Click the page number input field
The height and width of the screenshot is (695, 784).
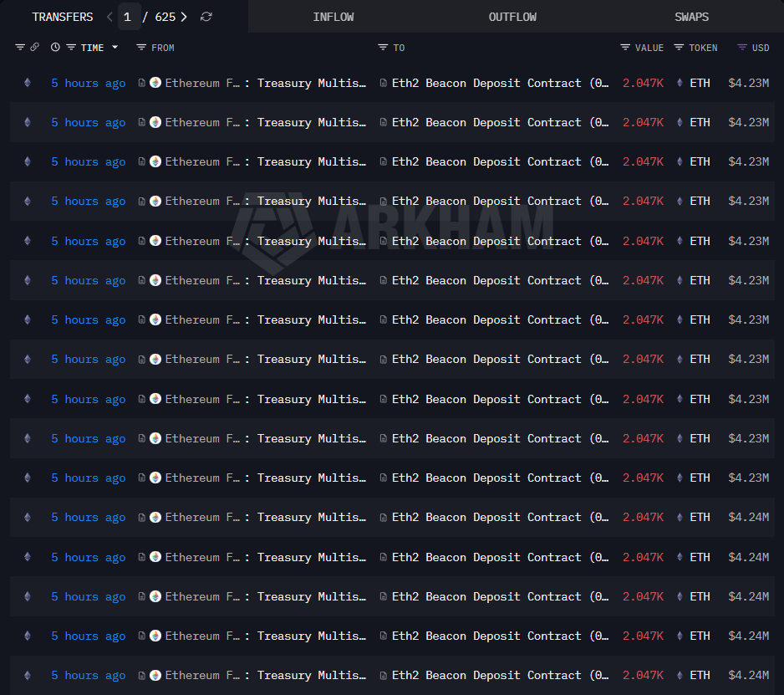pos(129,17)
